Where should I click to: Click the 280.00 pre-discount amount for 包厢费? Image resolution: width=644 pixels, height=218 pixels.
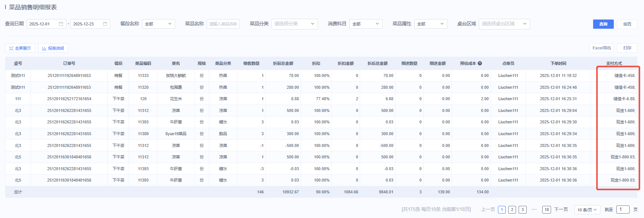tap(293, 87)
